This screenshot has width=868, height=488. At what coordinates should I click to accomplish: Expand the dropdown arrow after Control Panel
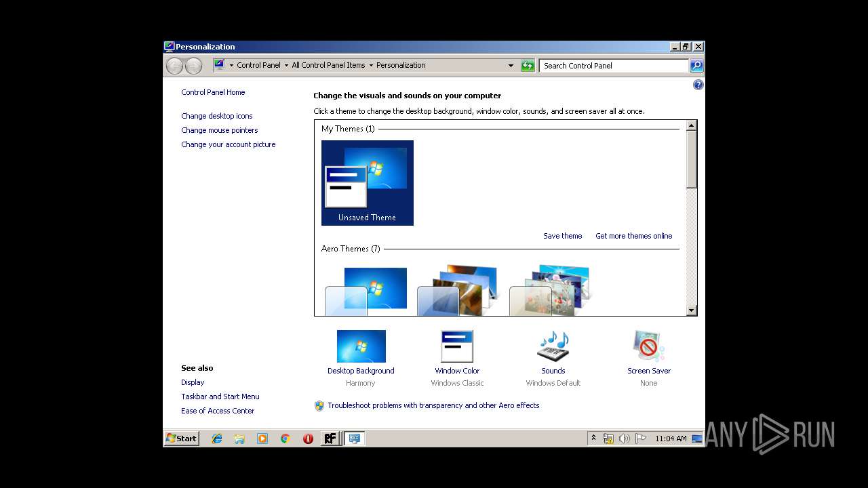point(286,66)
